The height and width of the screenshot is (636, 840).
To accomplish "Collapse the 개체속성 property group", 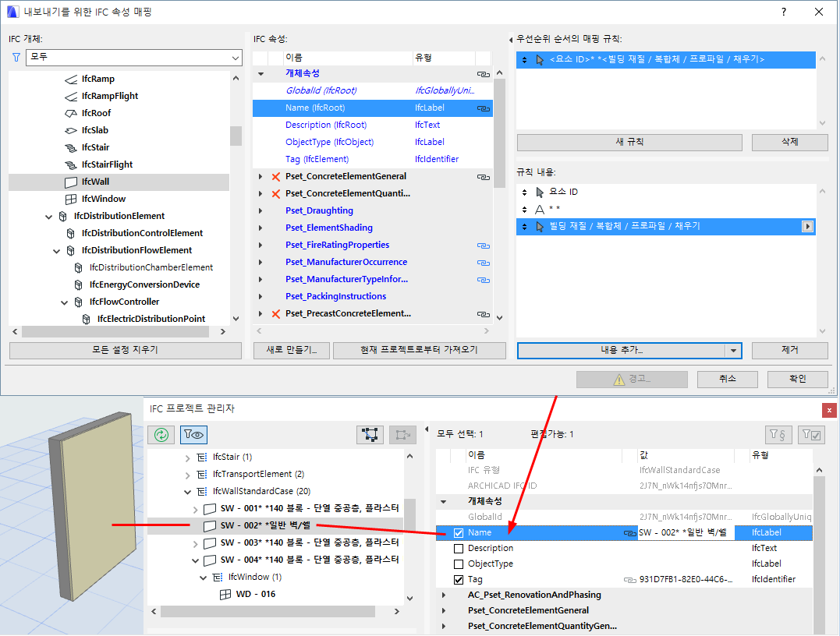I will (x=261, y=73).
